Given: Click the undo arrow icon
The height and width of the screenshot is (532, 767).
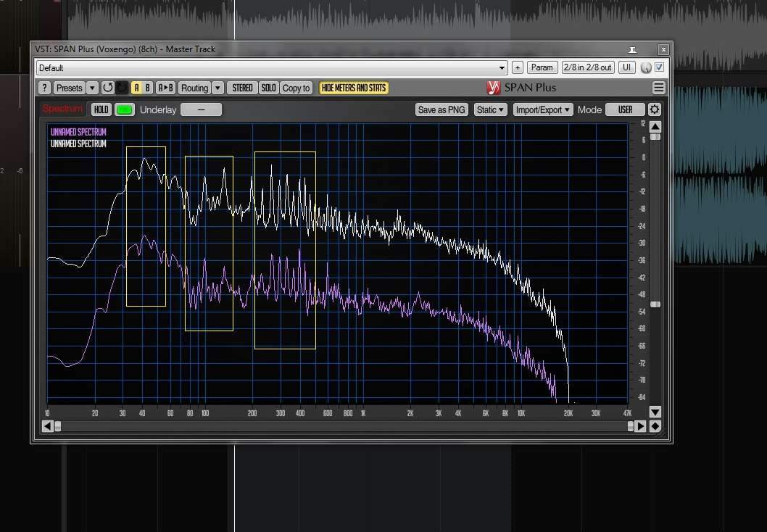Looking at the screenshot, I should click(x=107, y=88).
